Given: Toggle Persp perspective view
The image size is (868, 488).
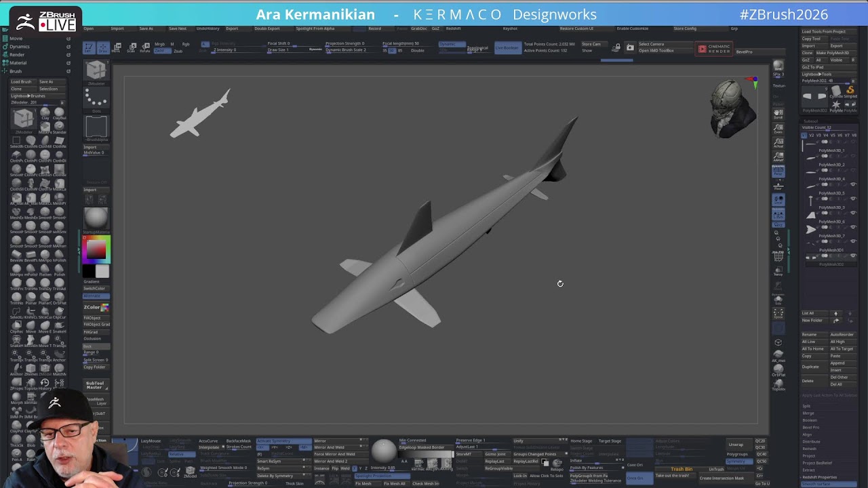Looking at the screenshot, I should [x=778, y=171].
